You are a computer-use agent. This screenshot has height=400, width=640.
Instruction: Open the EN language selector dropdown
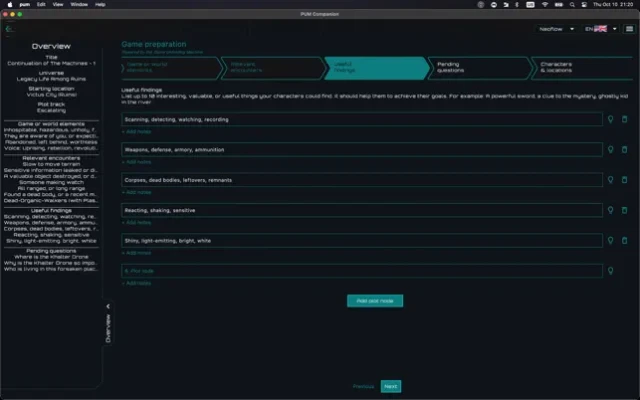point(601,29)
